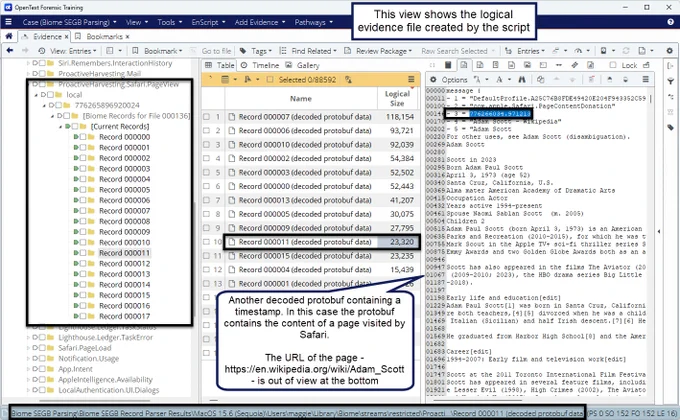Select the Picture view icon in the view pane
This screenshot has width=680, height=420.
pos(527,65)
